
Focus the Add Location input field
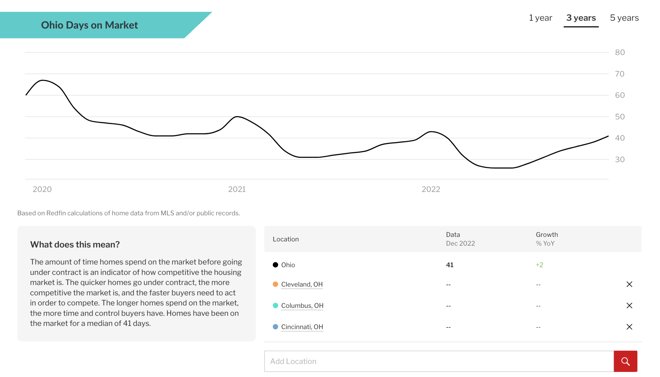click(x=439, y=361)
